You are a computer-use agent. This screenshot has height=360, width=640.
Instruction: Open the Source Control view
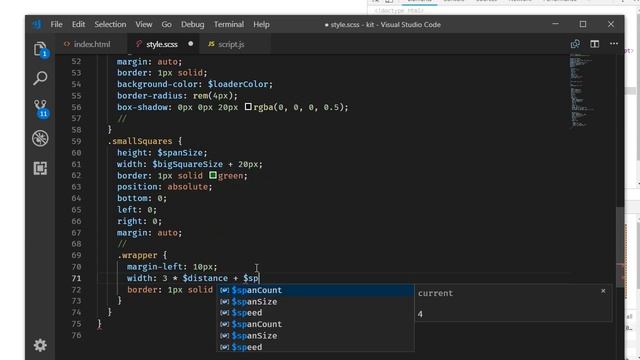pyautogui.click(x=40, y=108)
